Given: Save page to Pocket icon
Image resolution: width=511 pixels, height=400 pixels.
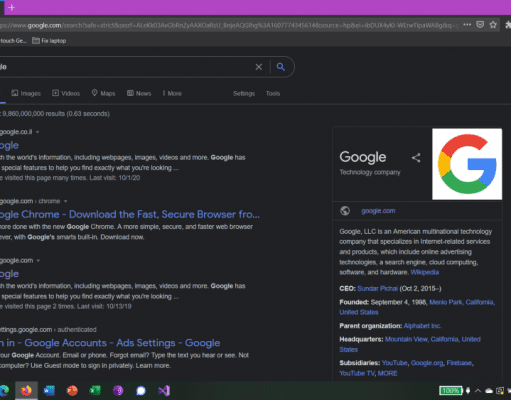Looking at the screenshot, I should [480, 25].
